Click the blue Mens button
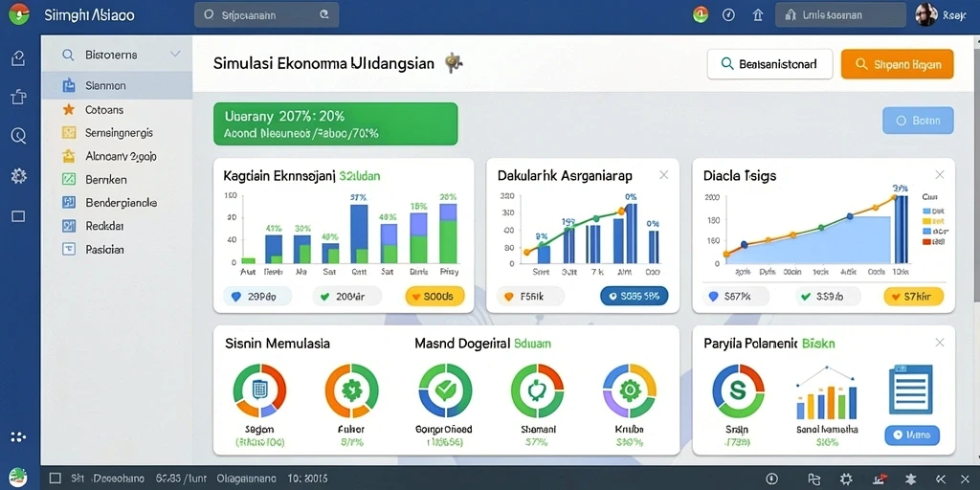The width and height of the screenshot is (980, 490). click(x=912, y=434)
